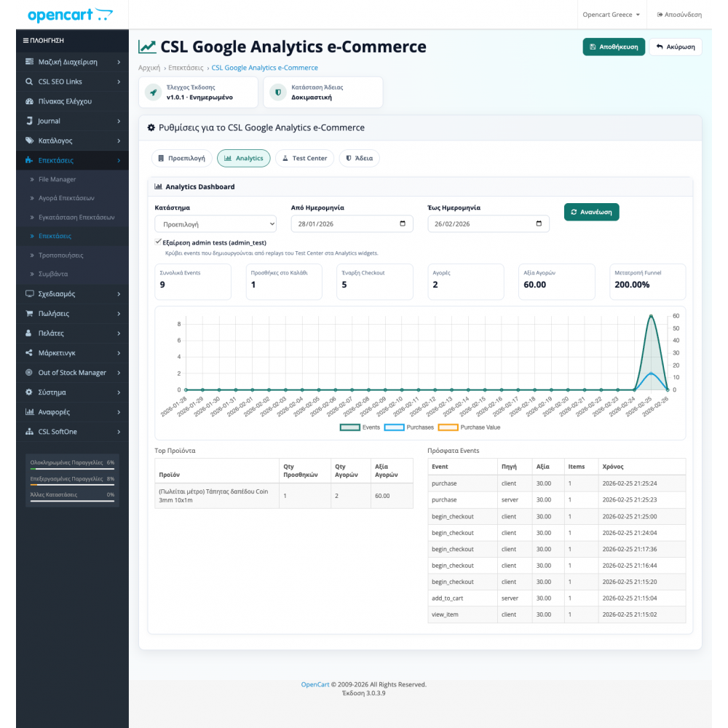Click the Ολοκληρωμένες Παραγγελίες progress bar

72,469
